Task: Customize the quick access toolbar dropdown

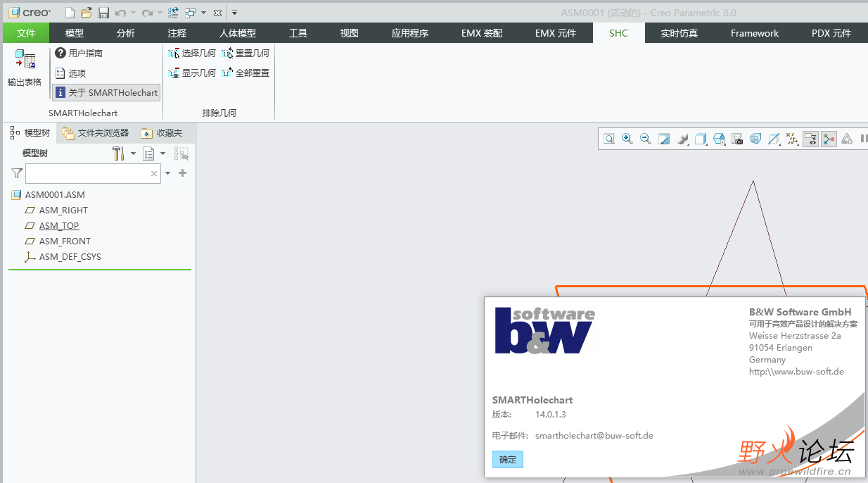Action: pos(234,13)
